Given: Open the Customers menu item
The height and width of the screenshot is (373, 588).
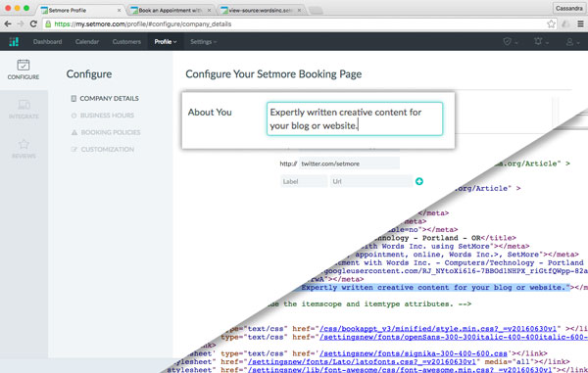Looking at the screenshot, I should [126, 41].
